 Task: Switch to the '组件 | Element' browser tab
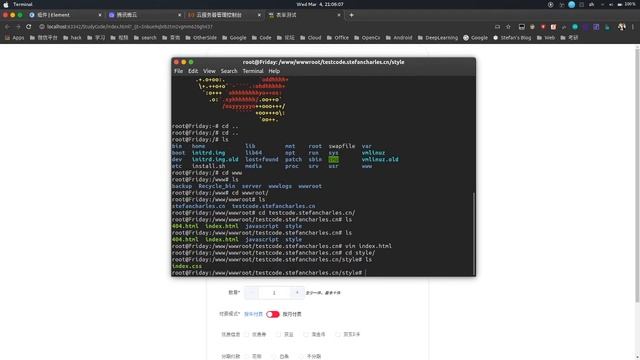click(65, 15)
